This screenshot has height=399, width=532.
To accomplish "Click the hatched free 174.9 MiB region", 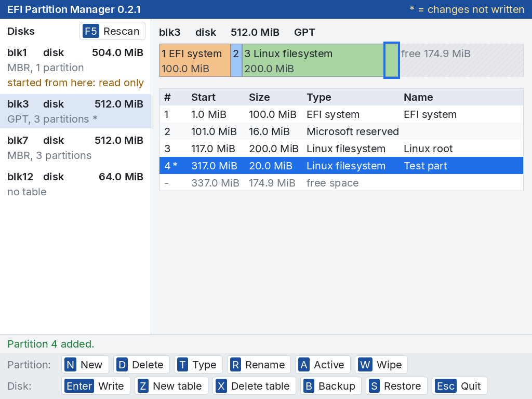I will 461,60.
